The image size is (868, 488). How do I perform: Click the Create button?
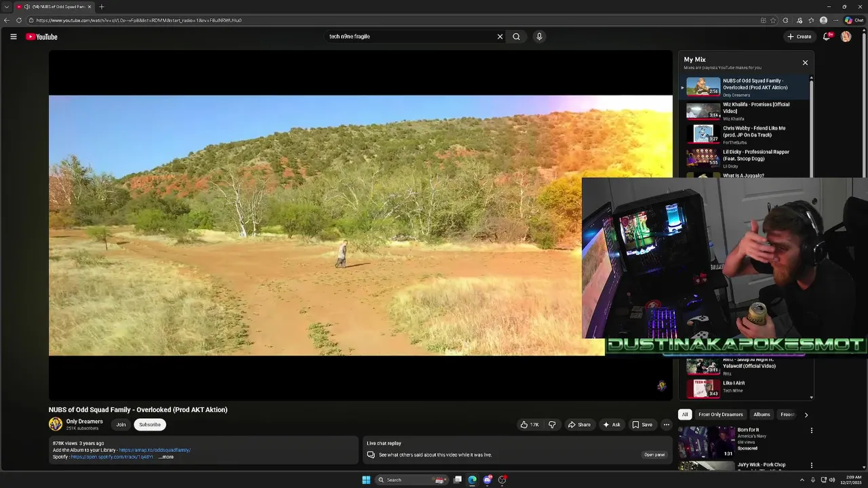[800, 37]
